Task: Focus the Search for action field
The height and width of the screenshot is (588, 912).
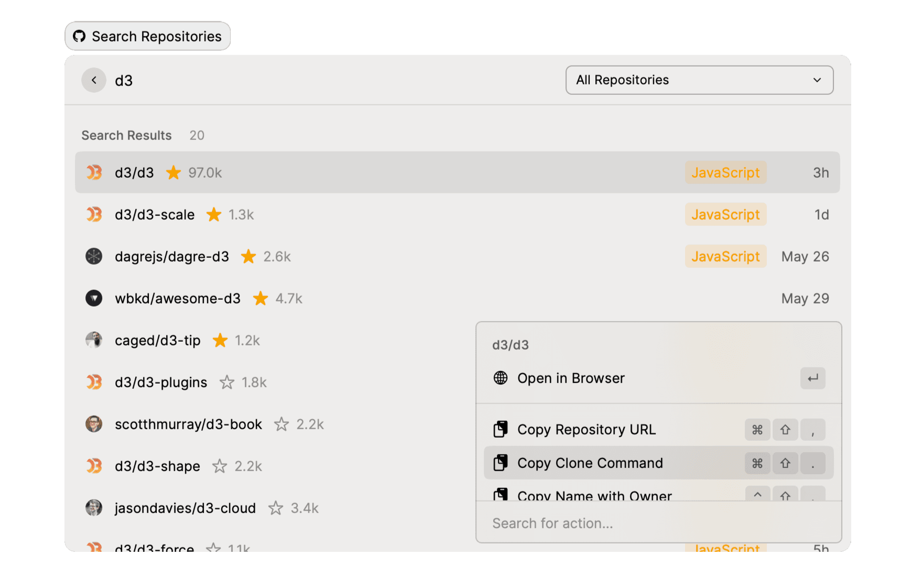Action: (658, 523)
